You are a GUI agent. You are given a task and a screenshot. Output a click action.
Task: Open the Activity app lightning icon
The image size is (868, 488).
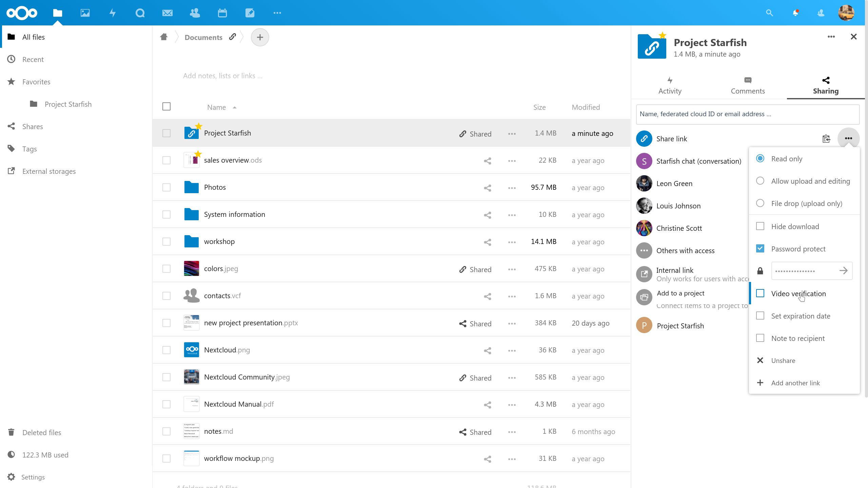pyautogui.click(x=113, y=13)
